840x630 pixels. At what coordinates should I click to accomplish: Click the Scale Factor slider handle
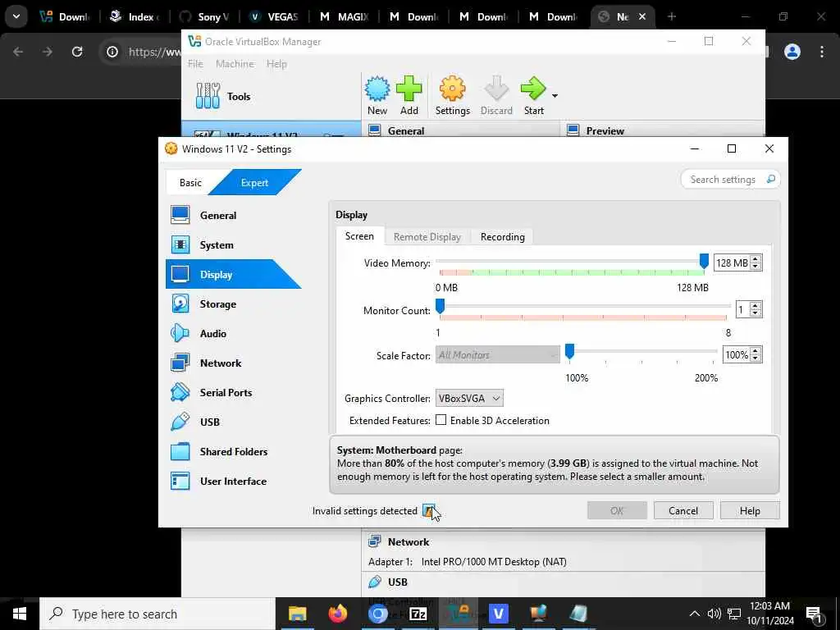[569, 351]
